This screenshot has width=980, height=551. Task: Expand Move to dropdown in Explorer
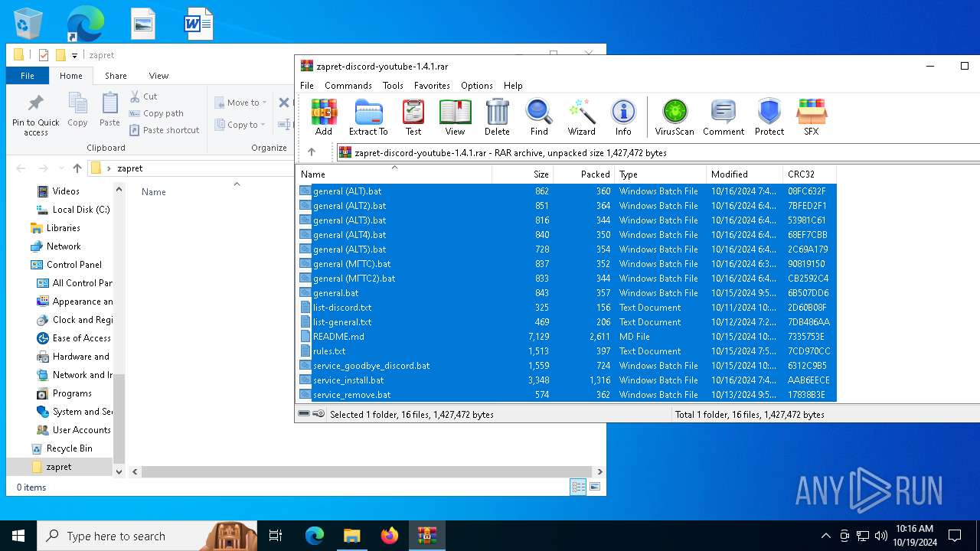(240, 103)
